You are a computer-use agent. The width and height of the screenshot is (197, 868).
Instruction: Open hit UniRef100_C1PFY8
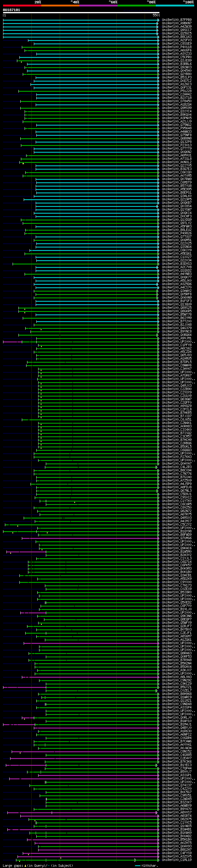click(177, 345)
